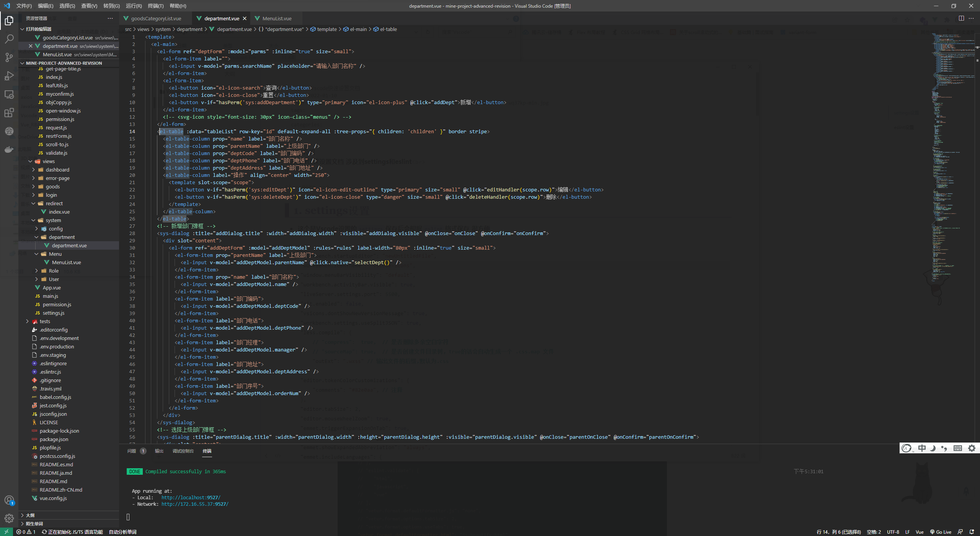Toggle IME Chinese/English mode
The width and height of the screenshot is (980, 536).
coord(922,448)
